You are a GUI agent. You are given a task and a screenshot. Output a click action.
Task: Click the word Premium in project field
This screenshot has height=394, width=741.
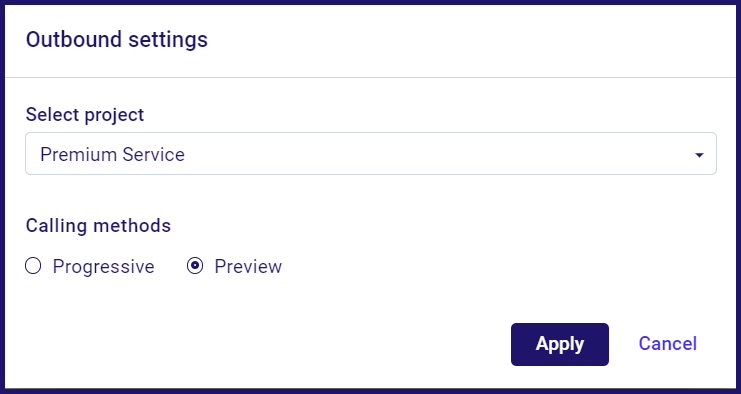(x=78, y=154)
